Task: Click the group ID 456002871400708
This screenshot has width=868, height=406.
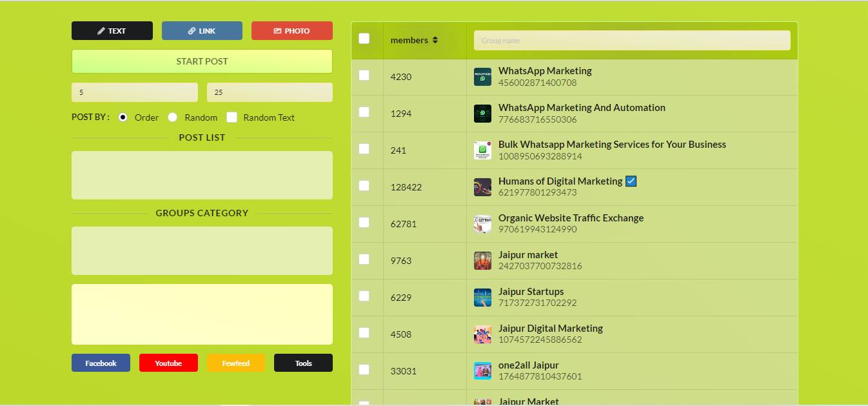Action: [x=537, y=83]
